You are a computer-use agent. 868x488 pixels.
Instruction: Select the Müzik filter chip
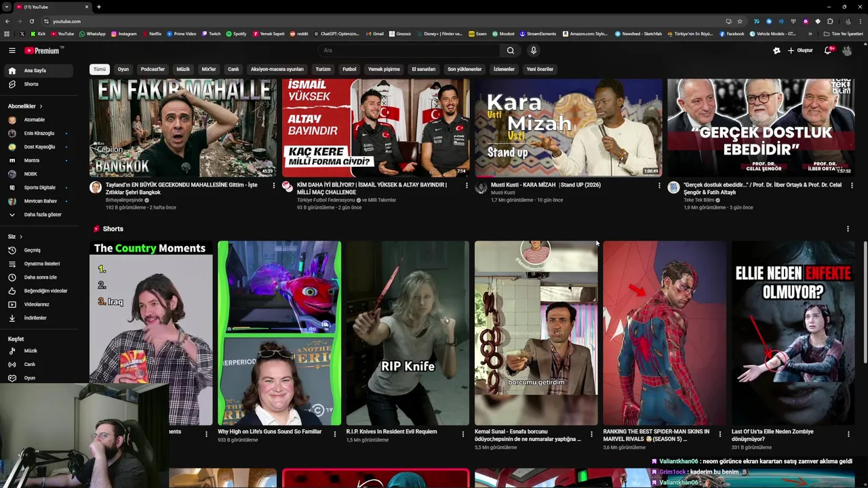pos(183,69)
